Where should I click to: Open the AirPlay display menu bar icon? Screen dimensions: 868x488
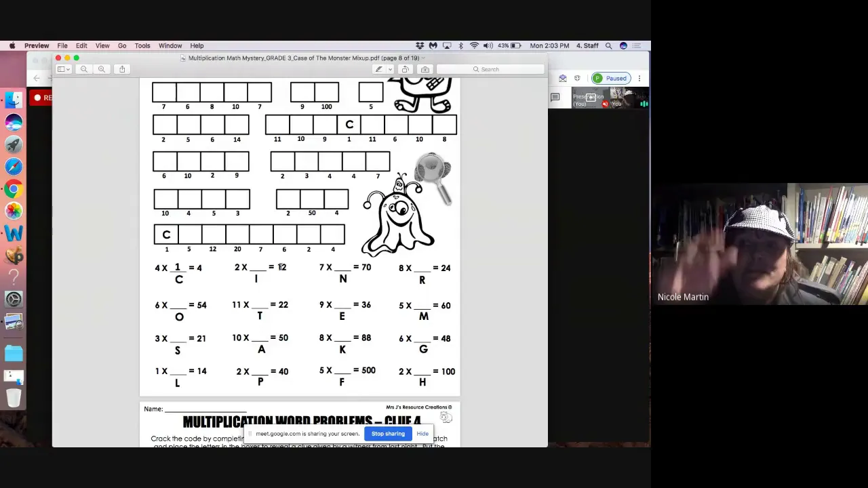447,45
